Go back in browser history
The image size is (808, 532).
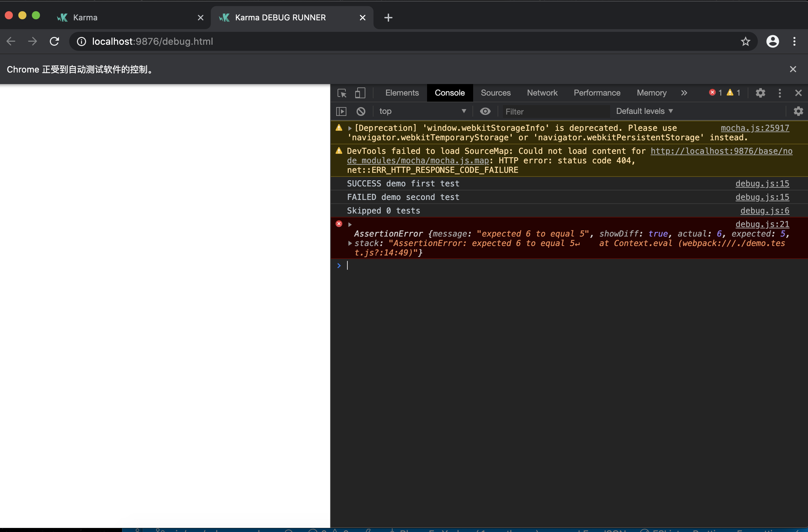(11, 41)
